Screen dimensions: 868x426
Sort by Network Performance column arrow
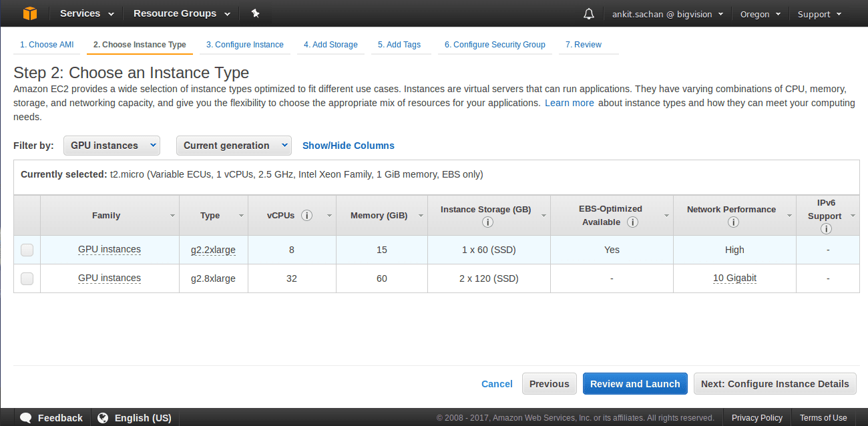[789, 216]
